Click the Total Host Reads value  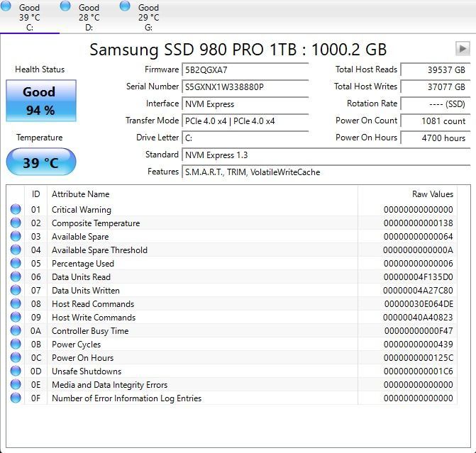436,69
